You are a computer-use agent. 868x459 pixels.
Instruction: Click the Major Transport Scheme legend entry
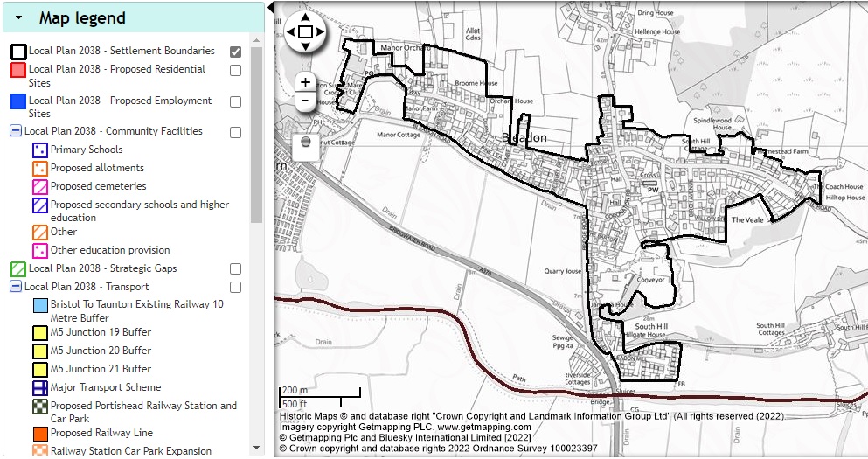click(x=105, y=387)
